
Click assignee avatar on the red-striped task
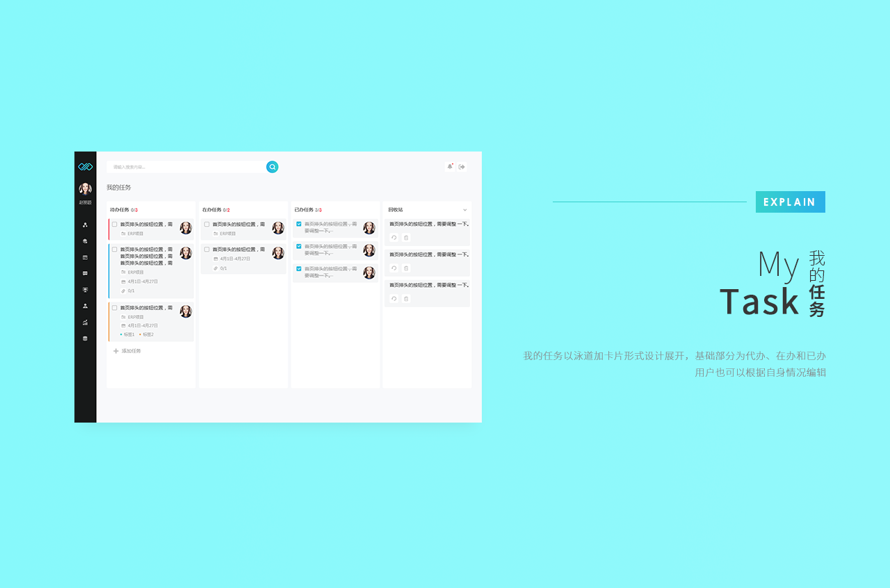186,228
